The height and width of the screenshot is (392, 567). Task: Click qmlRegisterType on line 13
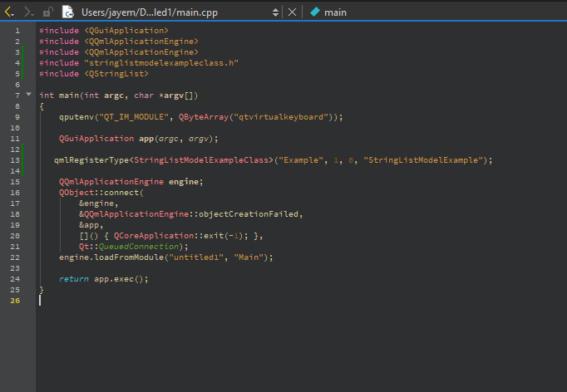(91, 160)
